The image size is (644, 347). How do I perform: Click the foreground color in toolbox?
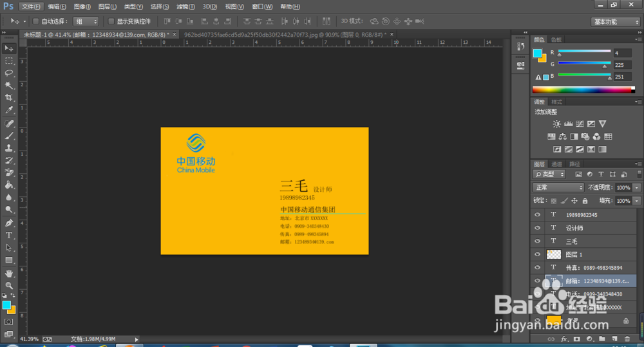pyautogui.click(x=6, y=305)
